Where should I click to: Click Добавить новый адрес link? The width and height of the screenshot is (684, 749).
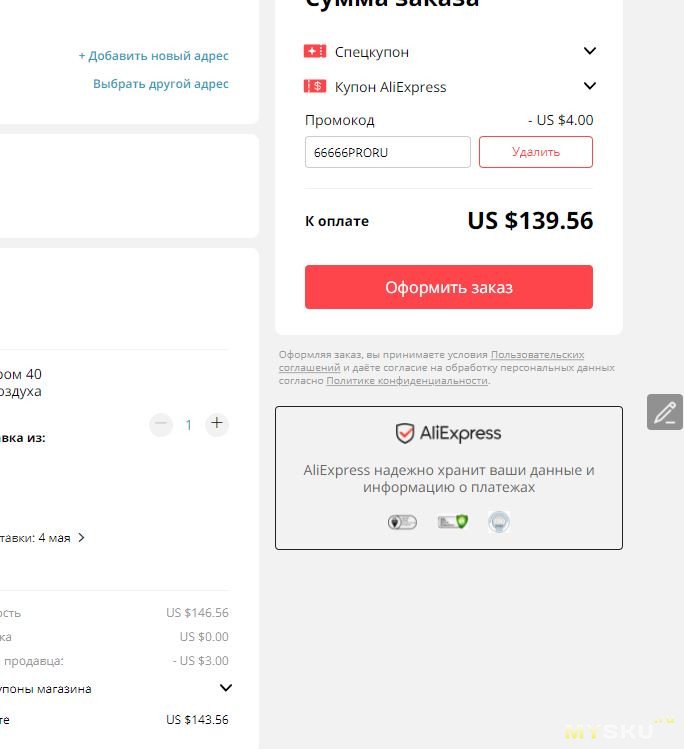(x=153, y=56)
